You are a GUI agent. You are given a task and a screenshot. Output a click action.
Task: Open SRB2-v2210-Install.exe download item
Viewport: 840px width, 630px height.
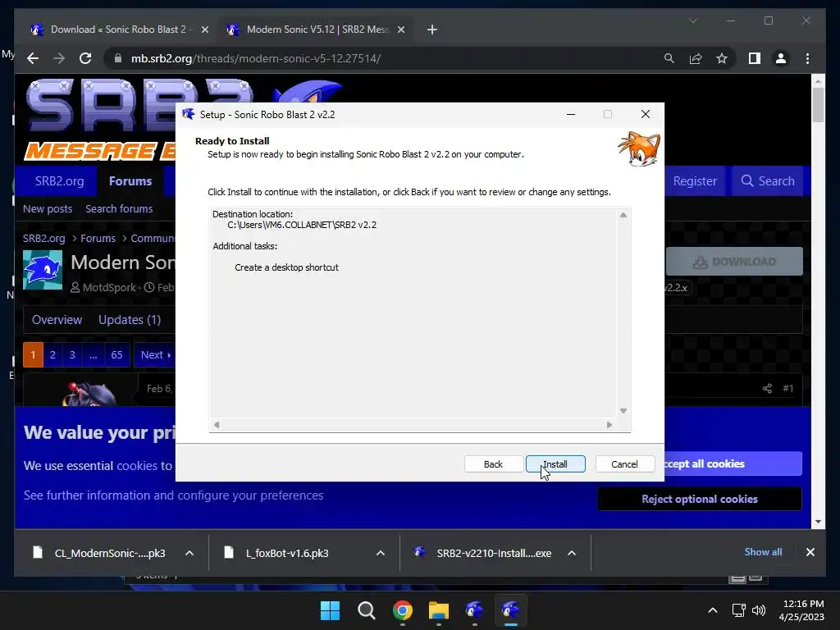coord(484,553)
